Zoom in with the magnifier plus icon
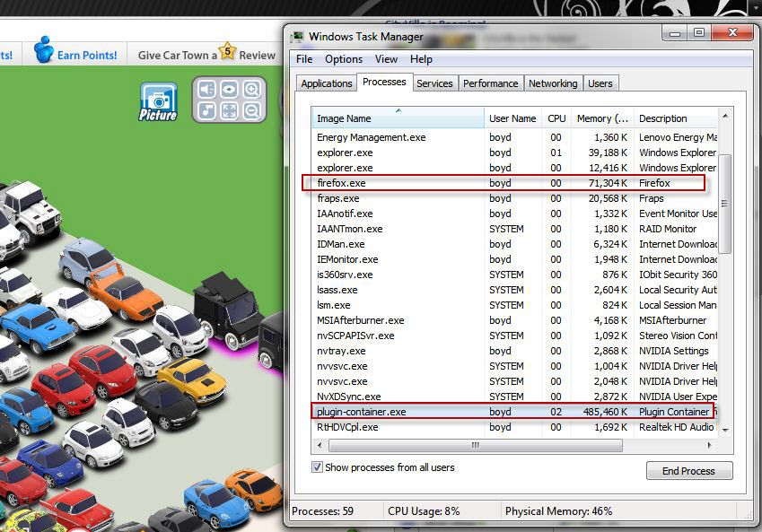 [x=251, y=90]
